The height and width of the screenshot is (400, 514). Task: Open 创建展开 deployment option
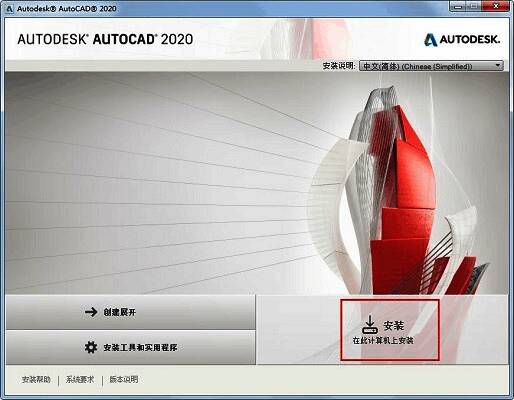tap(130, 312)
